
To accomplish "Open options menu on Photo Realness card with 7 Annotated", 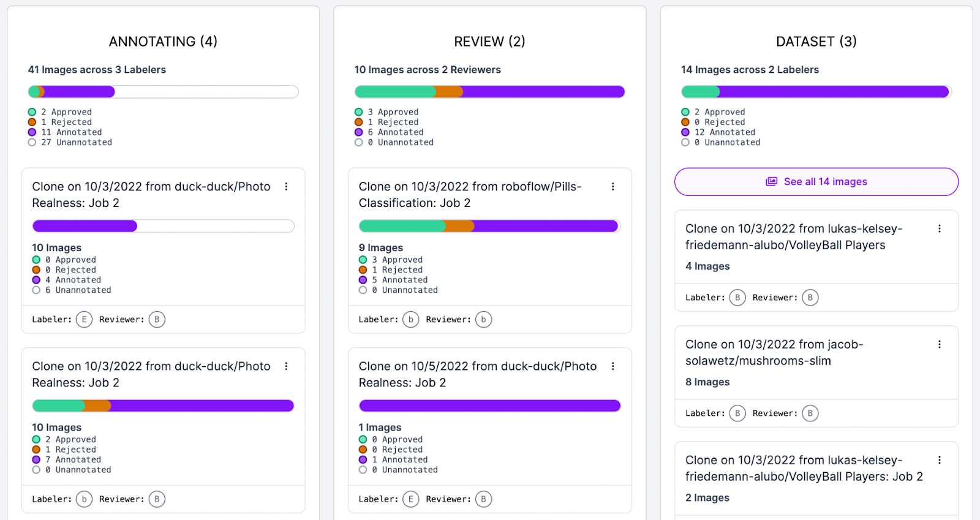I will [286, 366].
